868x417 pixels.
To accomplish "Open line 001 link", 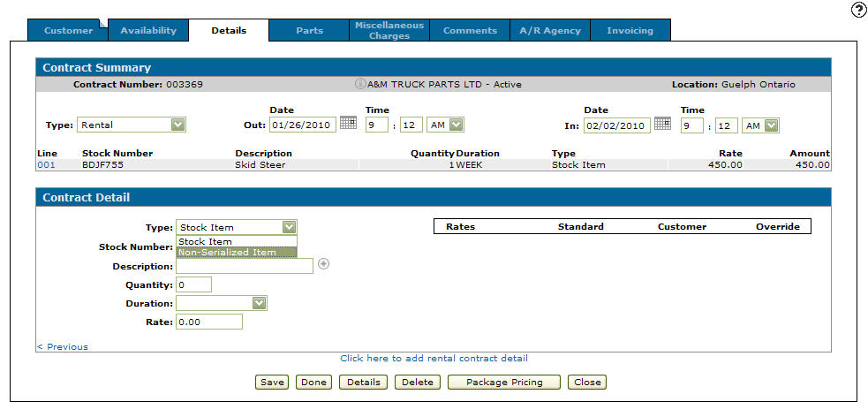I will [x=46, y=164].
